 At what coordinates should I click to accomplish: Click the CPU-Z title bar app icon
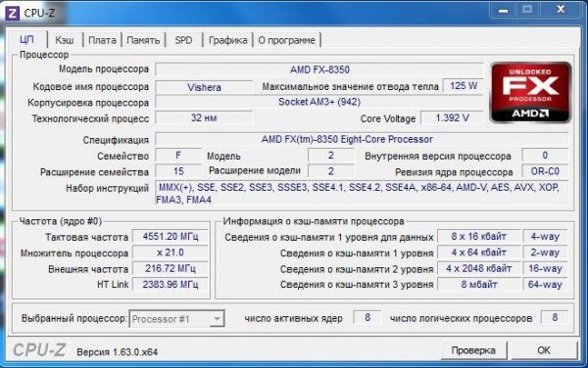click(12, 14)
